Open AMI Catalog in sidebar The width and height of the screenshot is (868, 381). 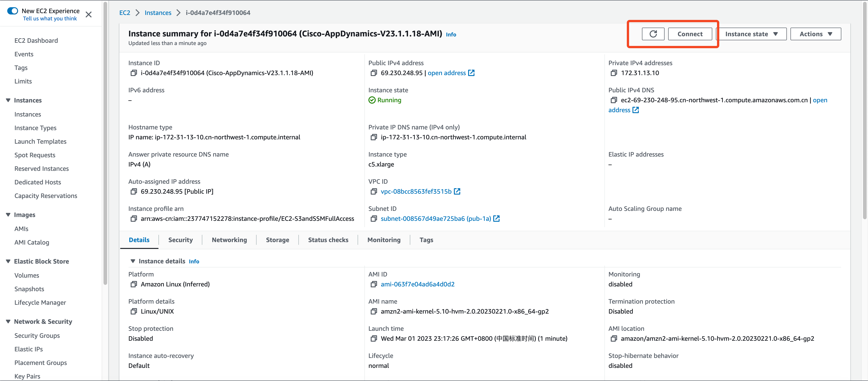point(32,243)
